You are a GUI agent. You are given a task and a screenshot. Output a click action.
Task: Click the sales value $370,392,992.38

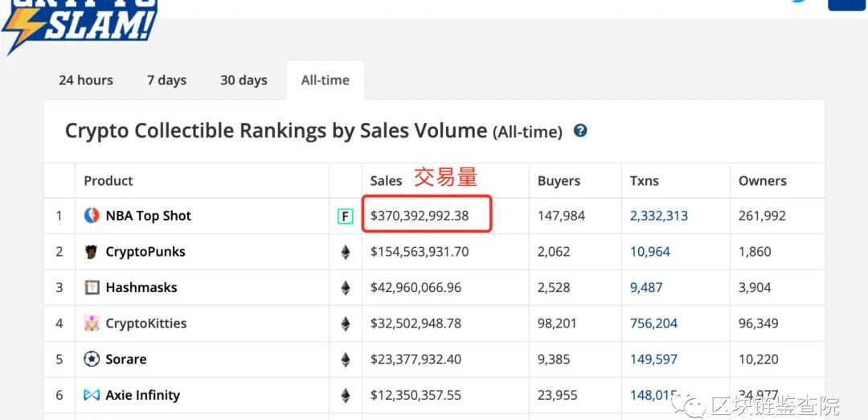coord(420,216)
